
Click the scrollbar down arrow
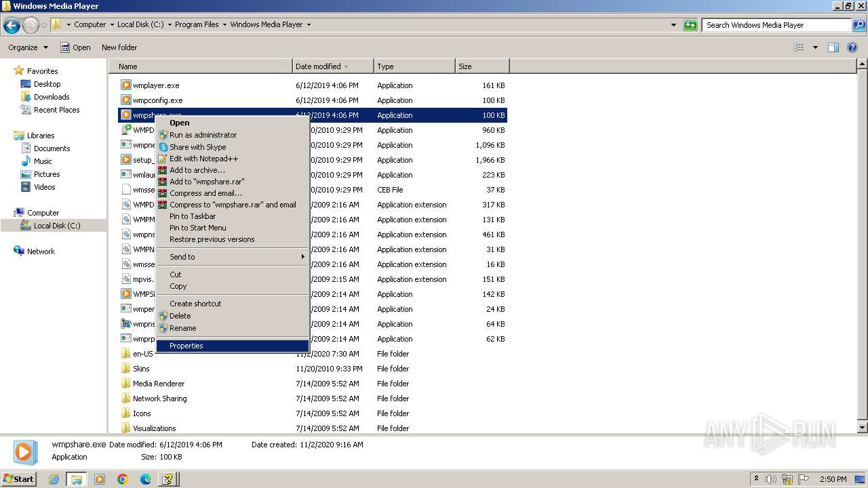pyautogui.click(x=863, y=428)
